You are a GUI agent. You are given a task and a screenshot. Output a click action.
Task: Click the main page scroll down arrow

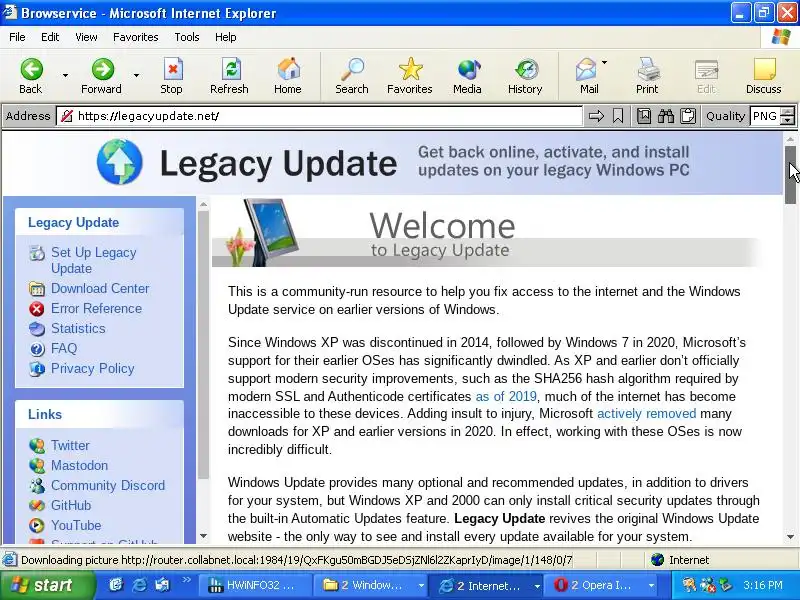coord(790,537)
